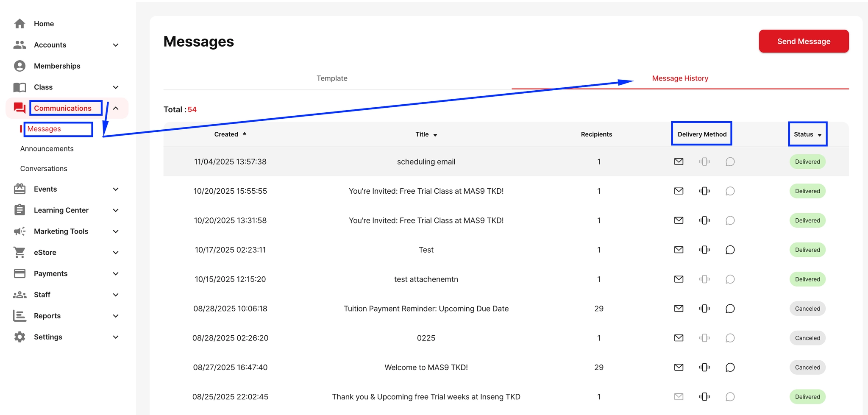The width and height of the screenshot is (868, 415).
Task: Select the Message History tab
Action: [x=680, y=78]
